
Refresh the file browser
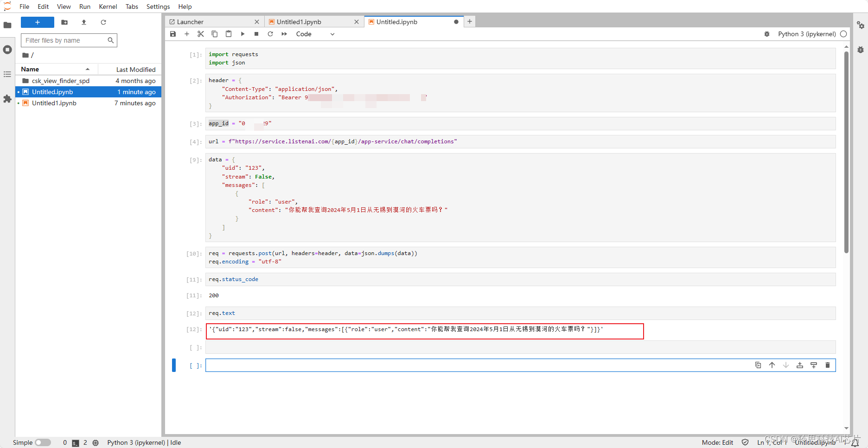click(103, 22)
